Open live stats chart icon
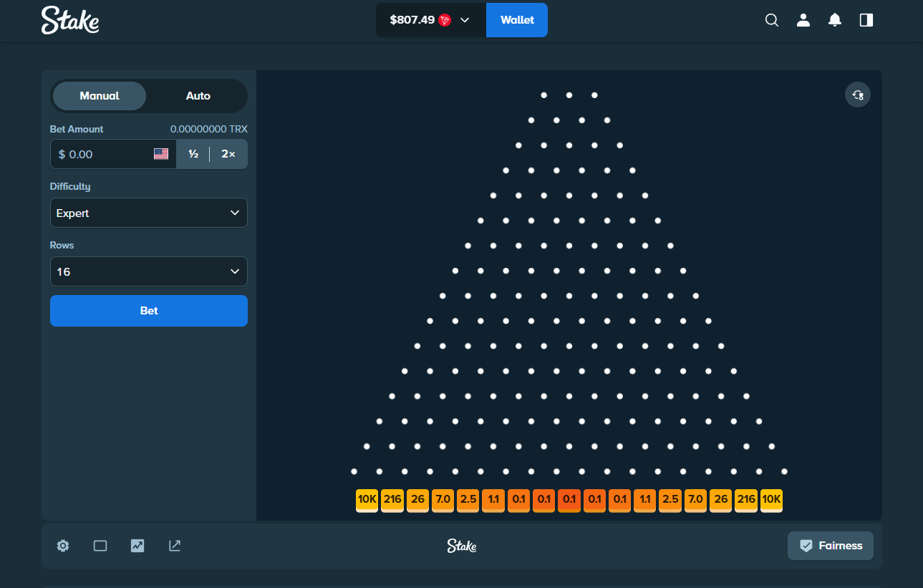The height and width of the screenshot is (588, 923). [x=137, y=546]
